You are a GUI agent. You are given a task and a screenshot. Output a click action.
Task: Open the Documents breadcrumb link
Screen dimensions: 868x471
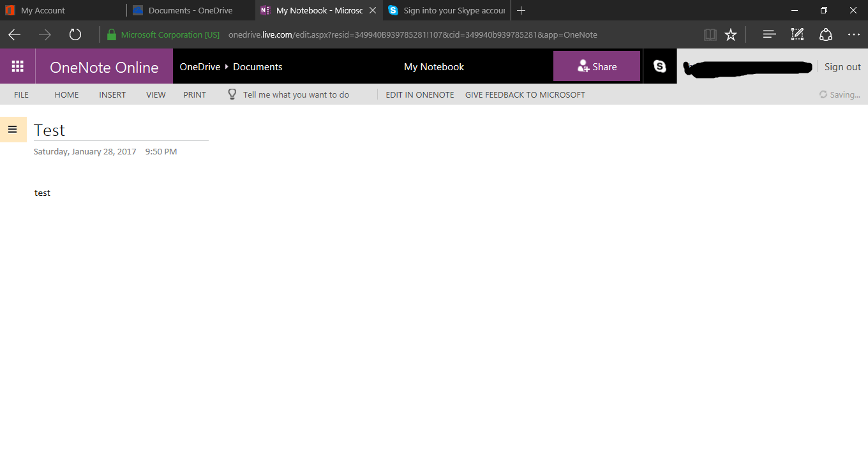(258, 66)
